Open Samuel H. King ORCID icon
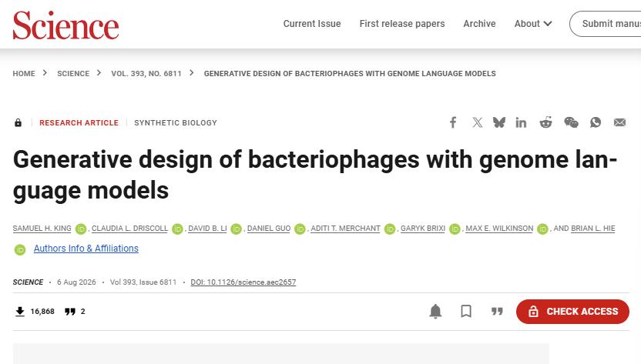 coord(81,229)
